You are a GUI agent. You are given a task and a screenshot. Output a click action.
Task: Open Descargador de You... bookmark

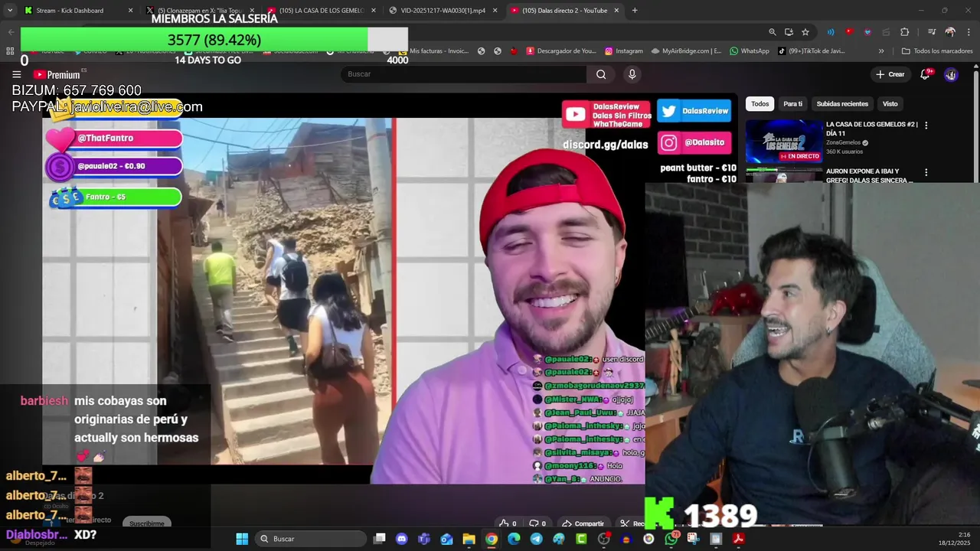[561, 51]
